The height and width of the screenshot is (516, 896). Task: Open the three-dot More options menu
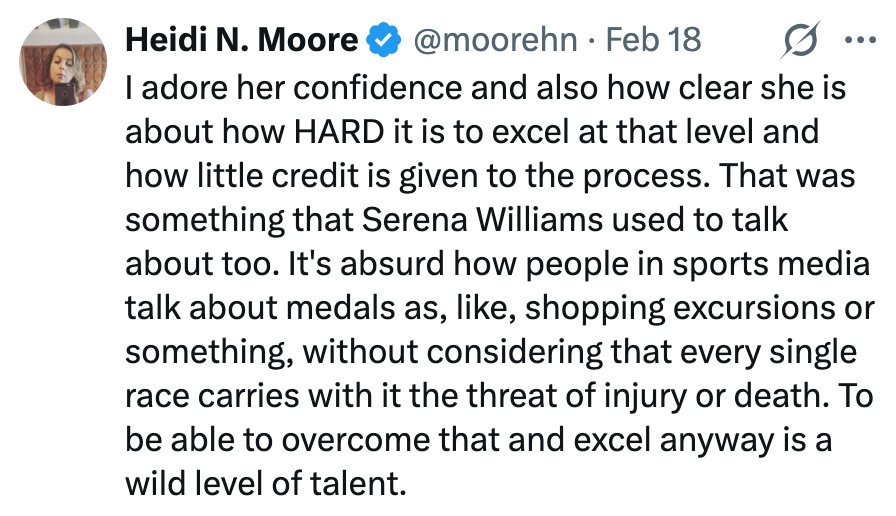coord(859,41)
